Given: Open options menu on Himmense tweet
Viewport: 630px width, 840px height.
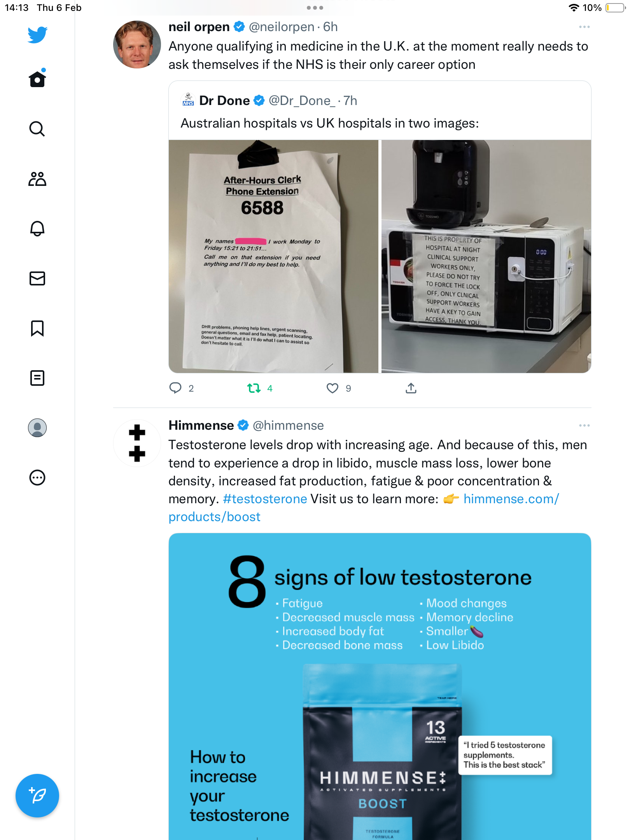Looking at the screenshot, I should coord(584,425).
